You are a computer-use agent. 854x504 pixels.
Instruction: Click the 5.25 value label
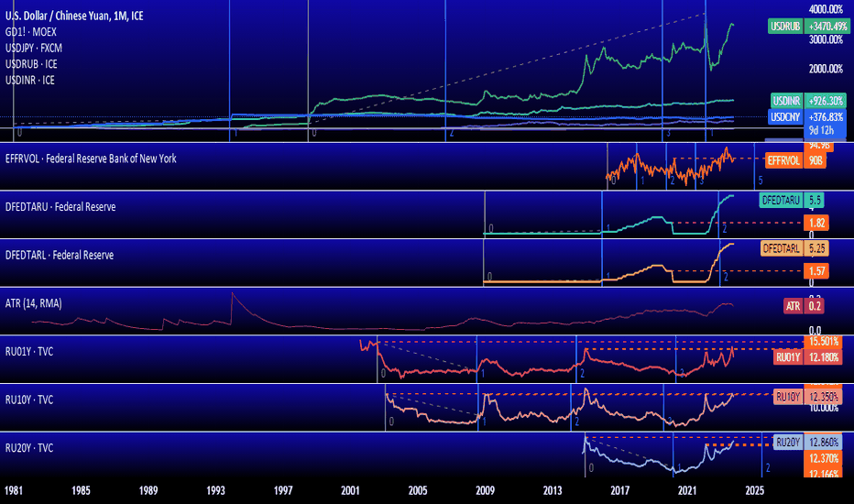(816, 248)
